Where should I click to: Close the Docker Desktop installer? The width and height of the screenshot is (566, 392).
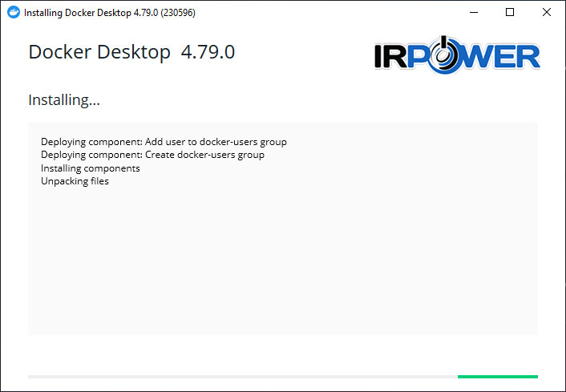click(x=547, y=12)
